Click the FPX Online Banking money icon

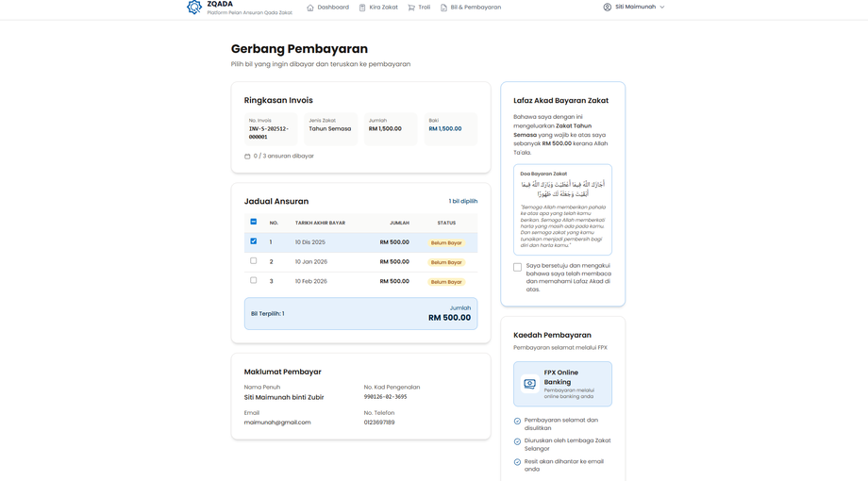[530, 384]
